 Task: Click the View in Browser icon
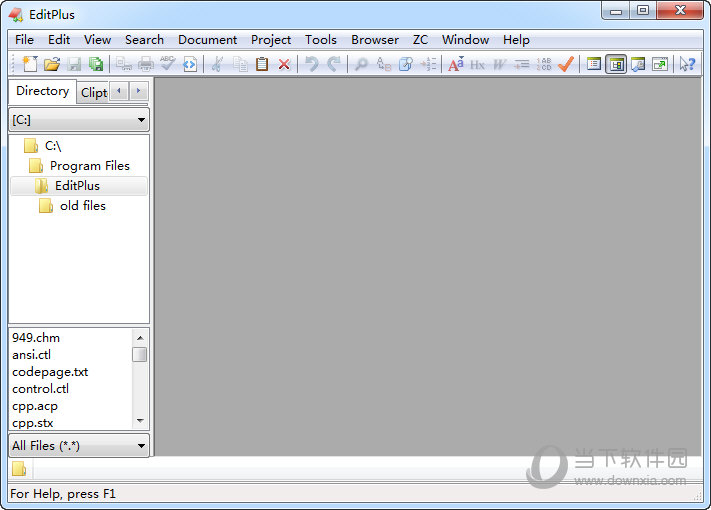(190, 64)
